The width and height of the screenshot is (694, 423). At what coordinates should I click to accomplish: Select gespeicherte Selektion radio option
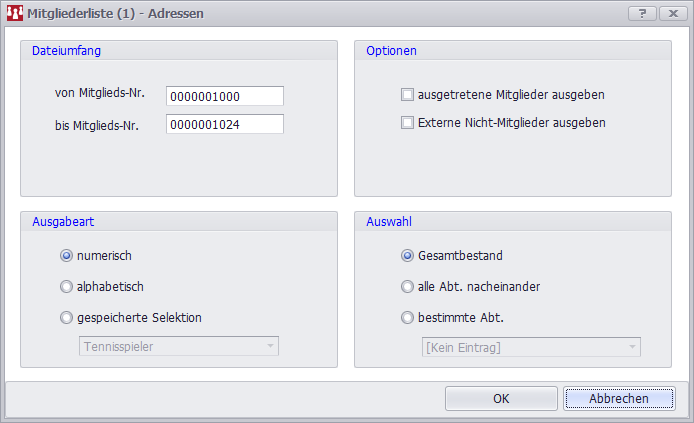click(x=67, y=318)
